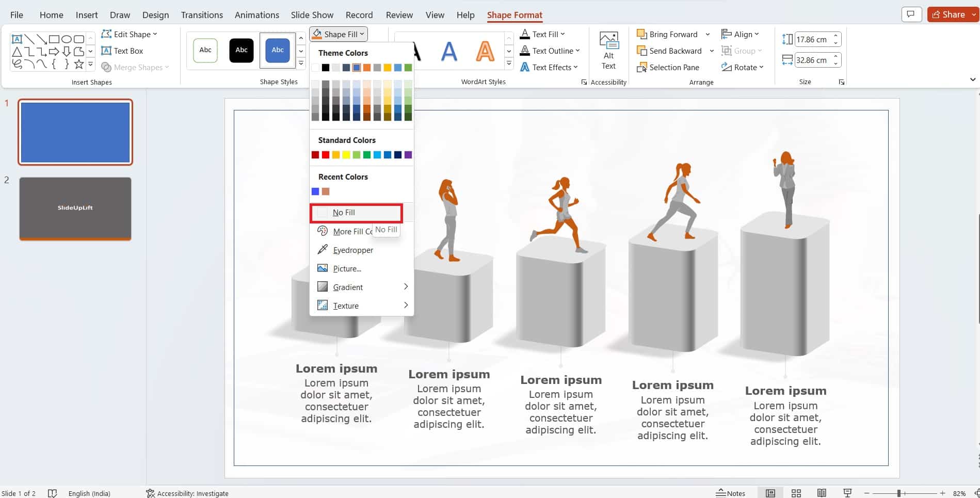
Task: Click the Bring Forward icon
Action: [x=641, y=34]
